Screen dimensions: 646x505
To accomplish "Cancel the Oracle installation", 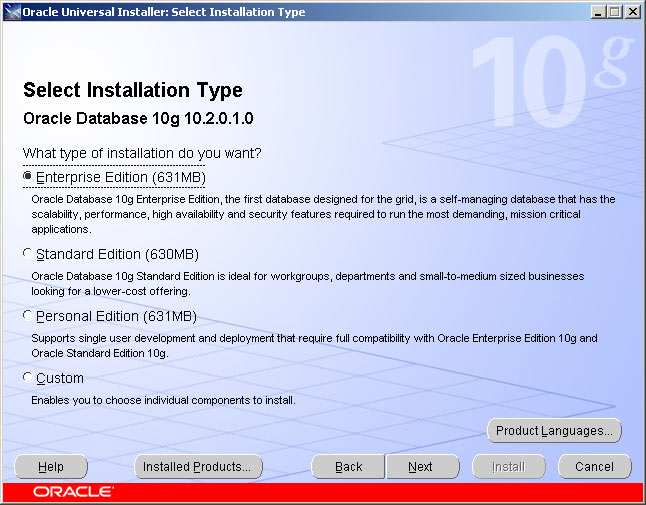I will click(595, 467).
